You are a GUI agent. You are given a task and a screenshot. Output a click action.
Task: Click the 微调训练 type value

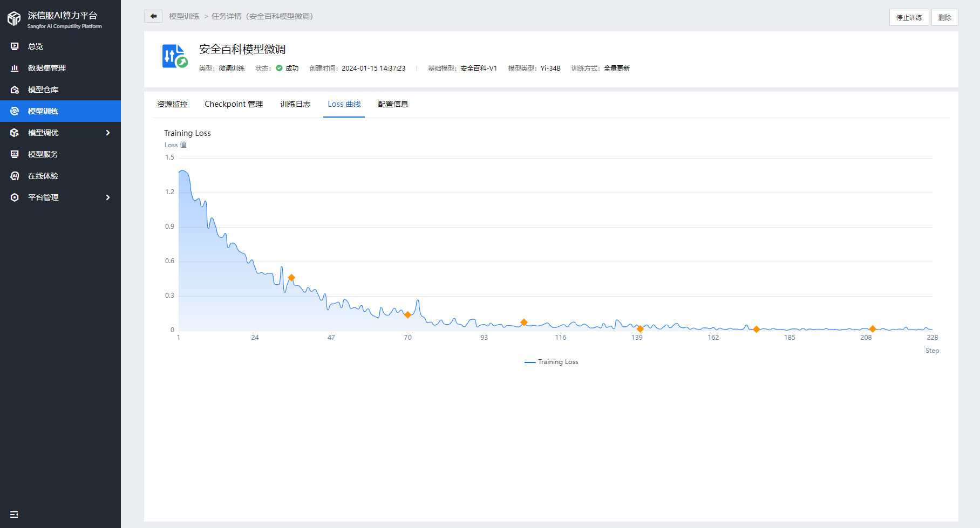(232, 68)
